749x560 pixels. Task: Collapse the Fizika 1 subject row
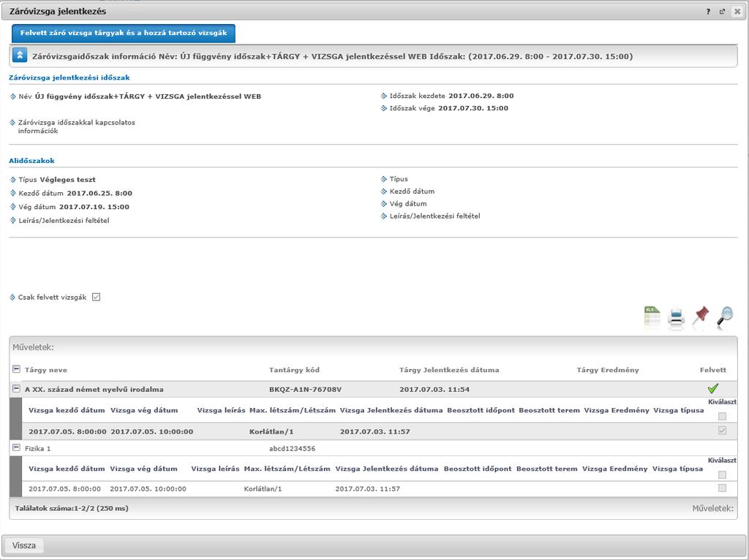[x=16, y=448]
